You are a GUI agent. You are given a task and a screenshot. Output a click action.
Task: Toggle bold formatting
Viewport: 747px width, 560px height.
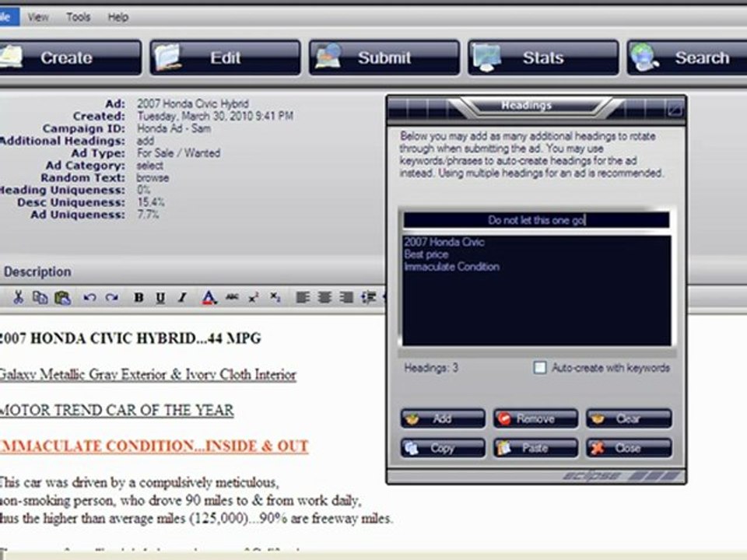(139, 298)
